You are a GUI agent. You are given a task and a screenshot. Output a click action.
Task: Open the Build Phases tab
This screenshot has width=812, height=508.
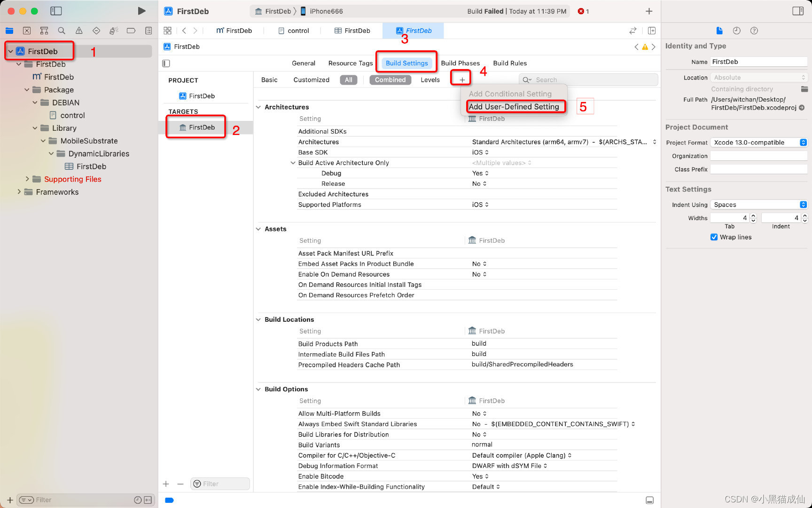(x=460, y=63)
